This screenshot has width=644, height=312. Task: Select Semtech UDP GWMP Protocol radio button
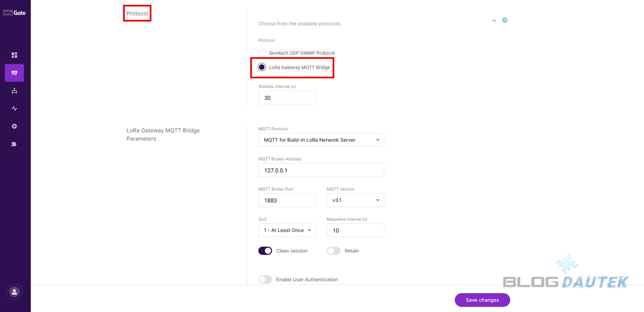[262, 53]
